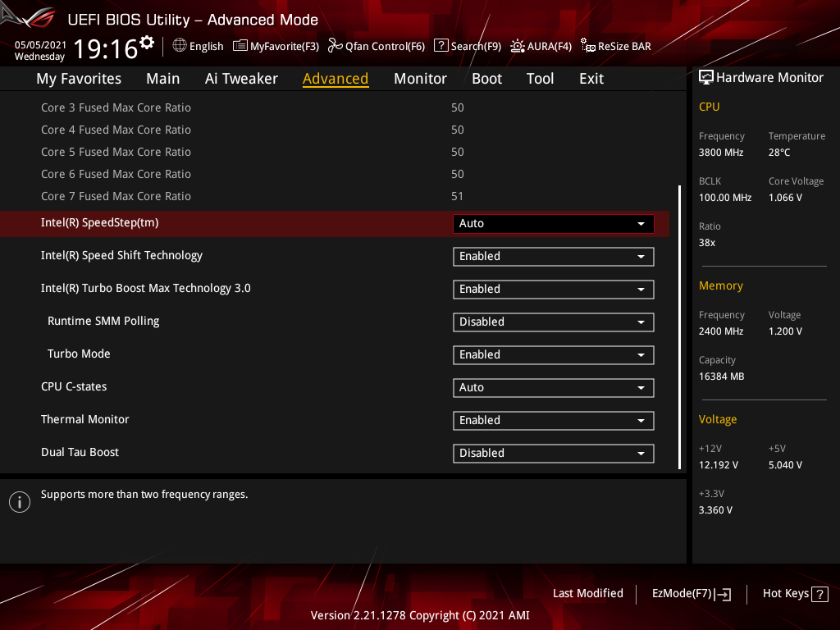Click +3.3V reading 3.360 V

tap(715, 510)
